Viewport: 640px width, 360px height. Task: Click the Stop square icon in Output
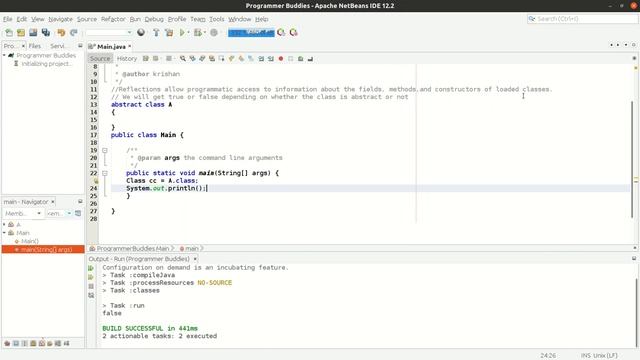tap(91, 286)
